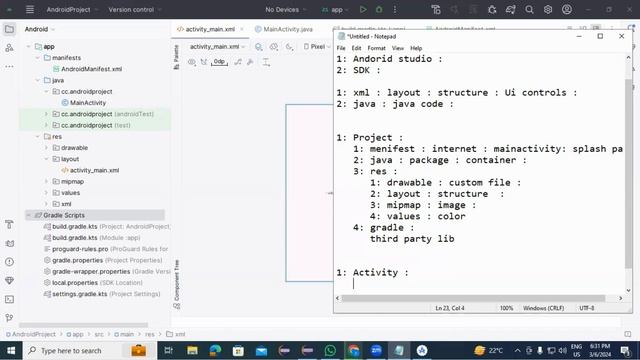Open Notepad View menu
Viewport: 640px width, 360px height.
tap(398, 48)
